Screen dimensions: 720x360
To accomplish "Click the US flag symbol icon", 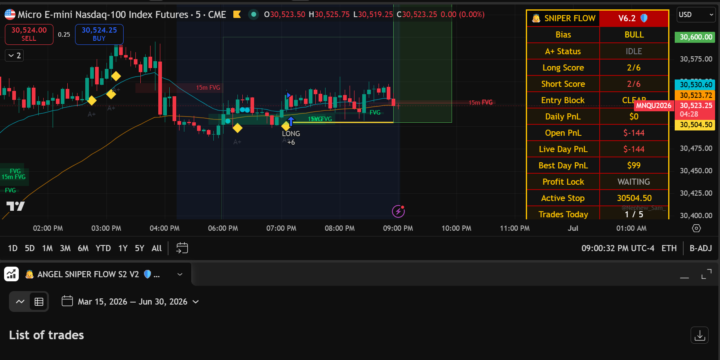I will pos(10,15).
